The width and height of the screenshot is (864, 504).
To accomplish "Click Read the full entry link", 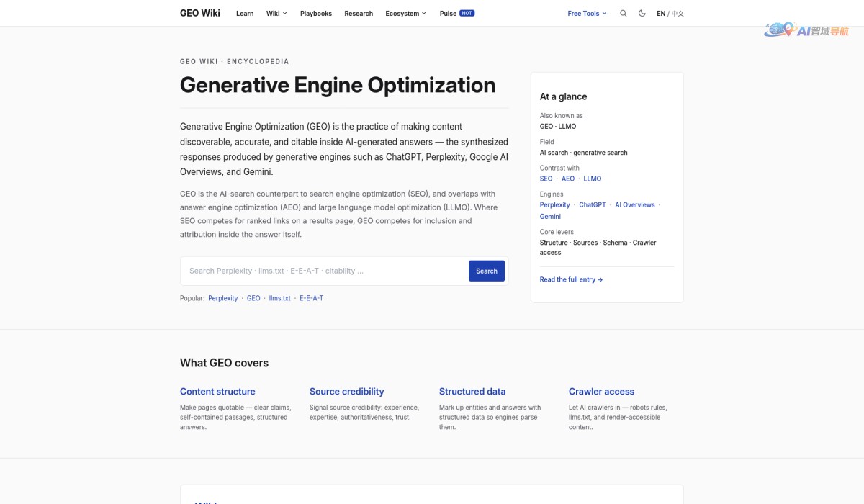I will point(572,279).
